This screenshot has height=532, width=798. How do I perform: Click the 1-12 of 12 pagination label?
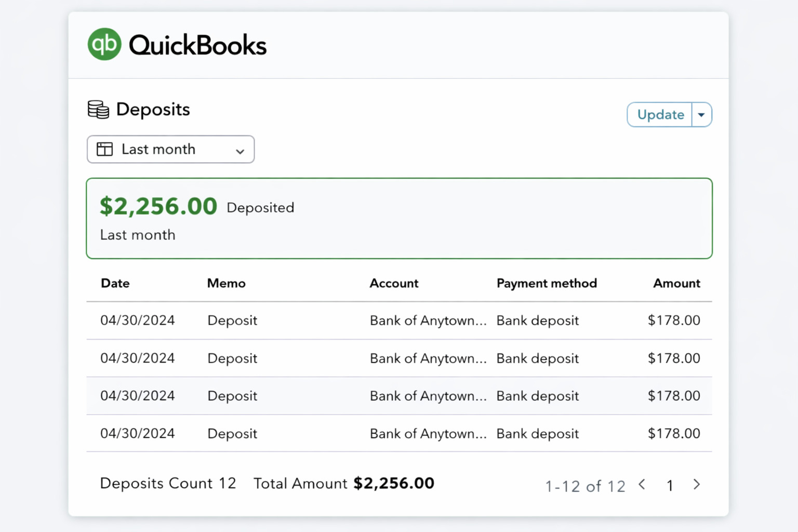(584, 485)
